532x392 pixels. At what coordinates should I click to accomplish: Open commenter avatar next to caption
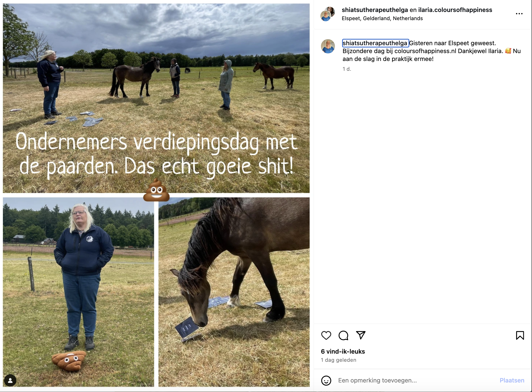point(328,46)
